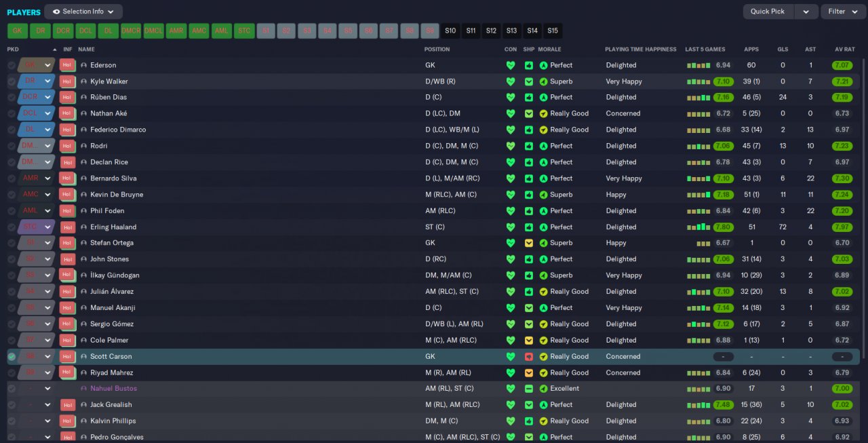
Task: Sort by the MORALE column header
Action: click(550, 49)
